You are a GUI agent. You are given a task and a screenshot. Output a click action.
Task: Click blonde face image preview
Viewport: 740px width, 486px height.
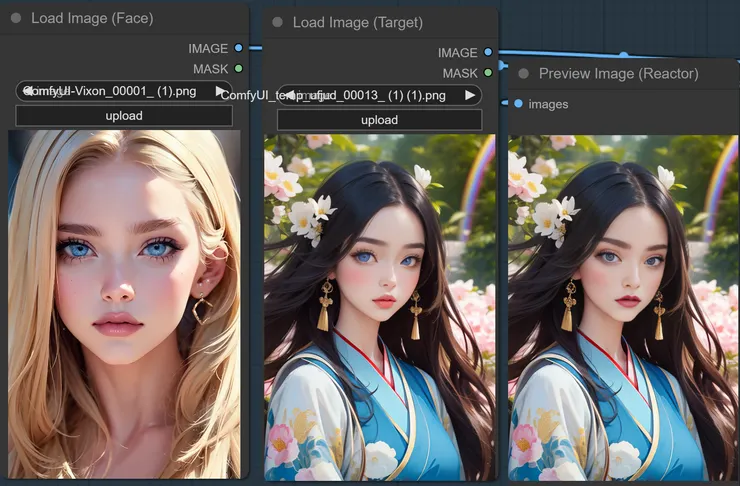coord(124,304)
